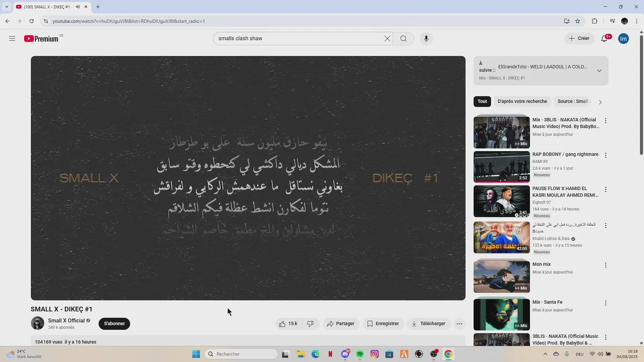Open options for PAUSE FLOW X HAMID video
Screen dimensions: 644x362
(606, 190)
